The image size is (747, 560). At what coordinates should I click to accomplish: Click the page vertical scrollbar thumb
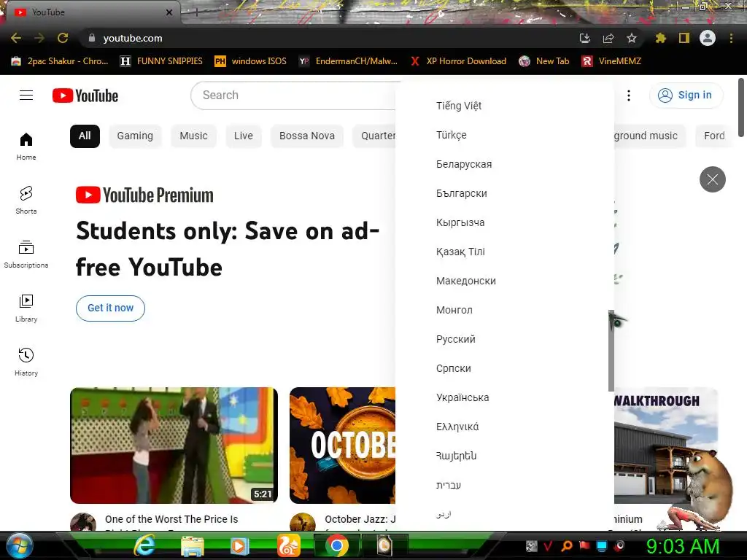coord(741,107)
